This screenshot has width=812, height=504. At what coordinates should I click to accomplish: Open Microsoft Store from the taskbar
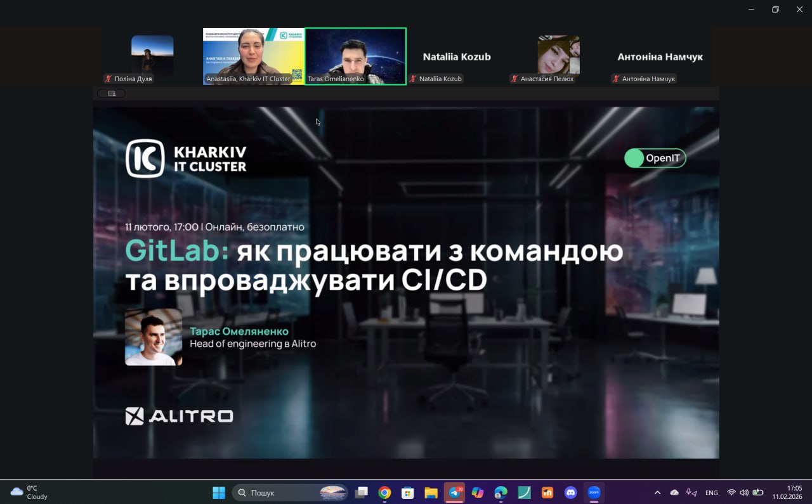pyautogui.click(x=408, y=493)
